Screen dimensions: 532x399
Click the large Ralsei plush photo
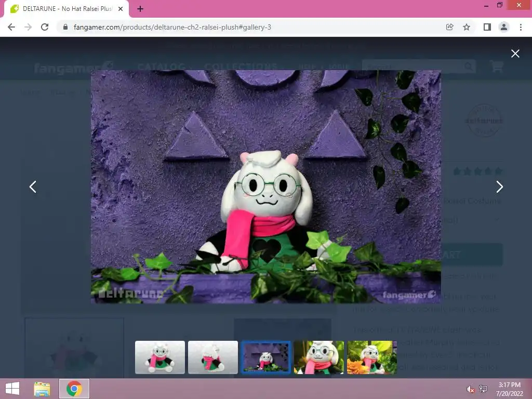point(265,187)
